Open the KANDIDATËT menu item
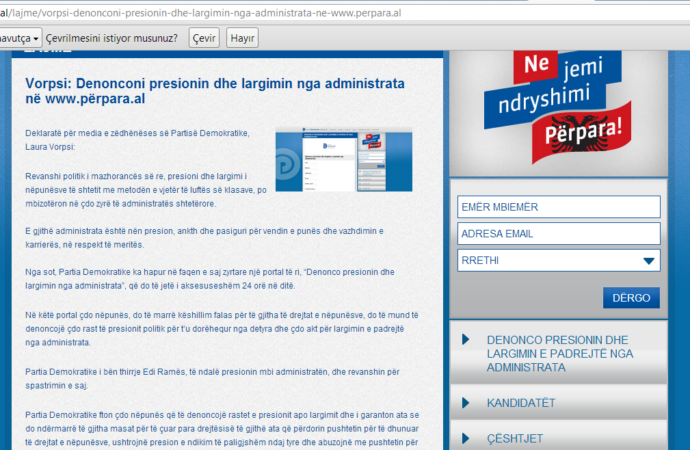690x450 pixels. [x=558, y=402]
